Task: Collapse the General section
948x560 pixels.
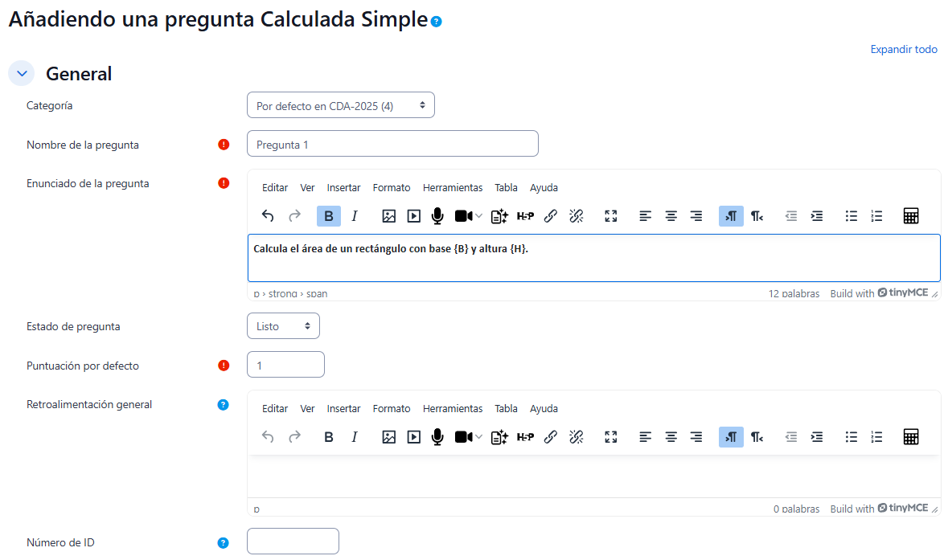Action: pos(22,74)
